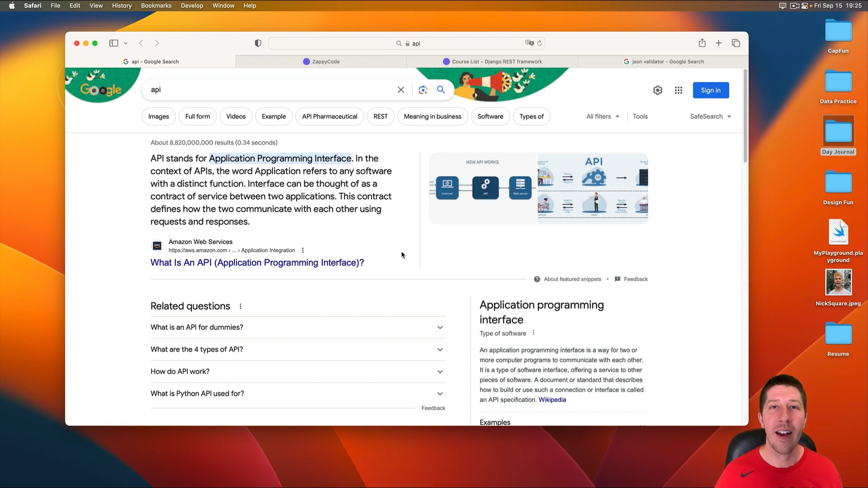Screen dimensions: 868x488
Task: Open the Wikipedia link in knowledge panel
Action: point(552,400)
